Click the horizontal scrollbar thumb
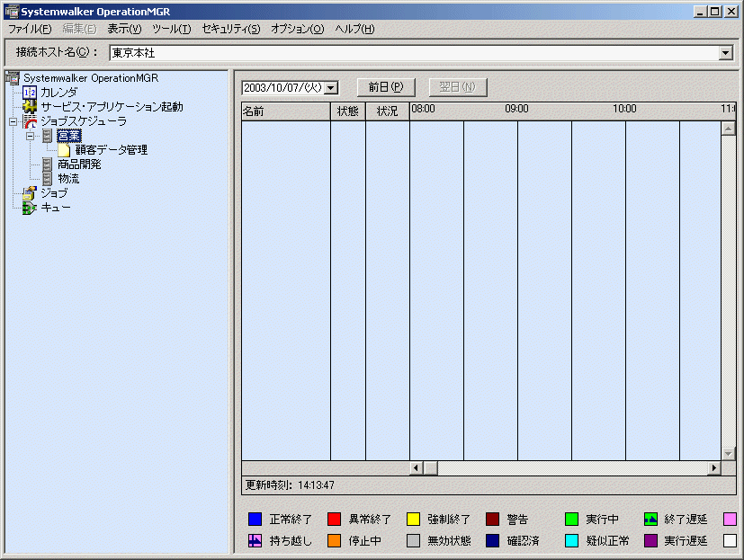744x560 pixels. click(430, 468)
